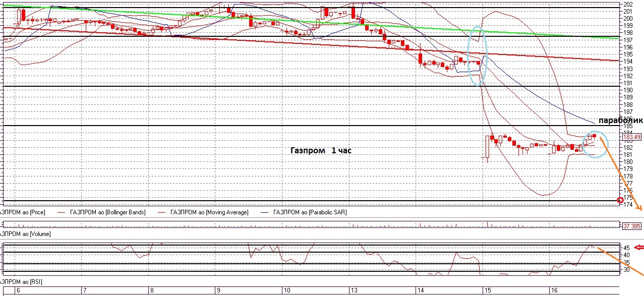
Task: Click the 197 level on price scale
Action: pos(628,40)
